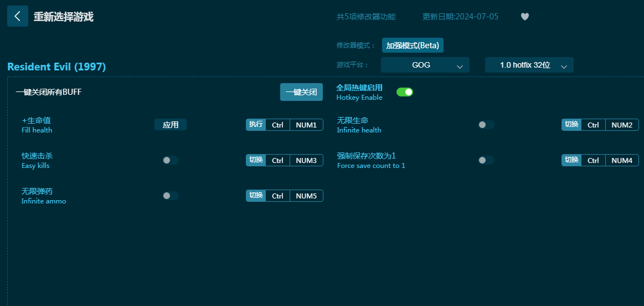Toggle Force save count to 1

[486, 160]
